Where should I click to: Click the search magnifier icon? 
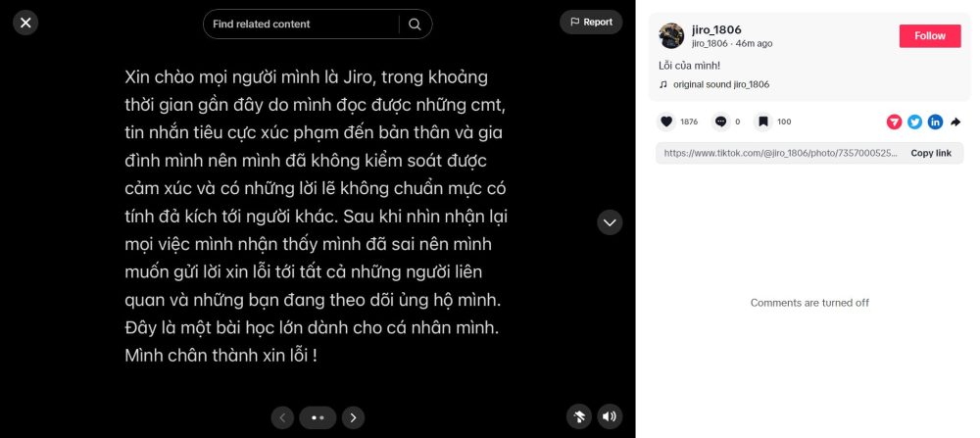click(x=415, y=24)
